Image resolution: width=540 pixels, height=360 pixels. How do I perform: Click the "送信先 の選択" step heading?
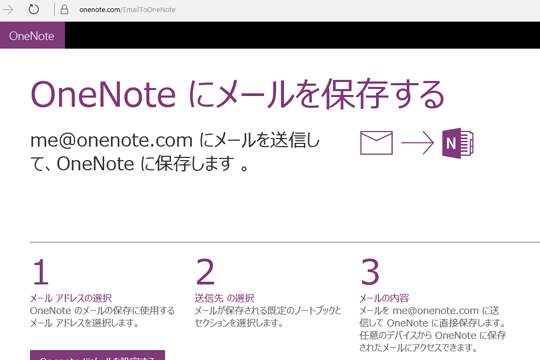[225, 298]
